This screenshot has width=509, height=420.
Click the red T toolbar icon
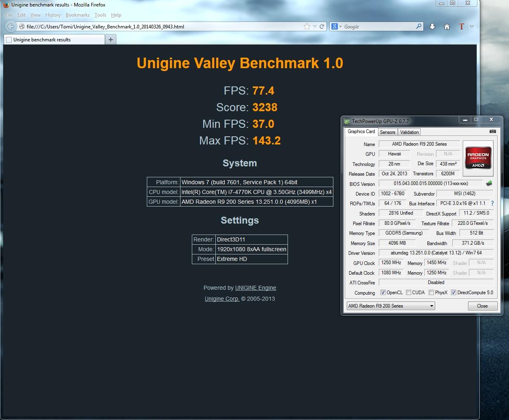461,26
